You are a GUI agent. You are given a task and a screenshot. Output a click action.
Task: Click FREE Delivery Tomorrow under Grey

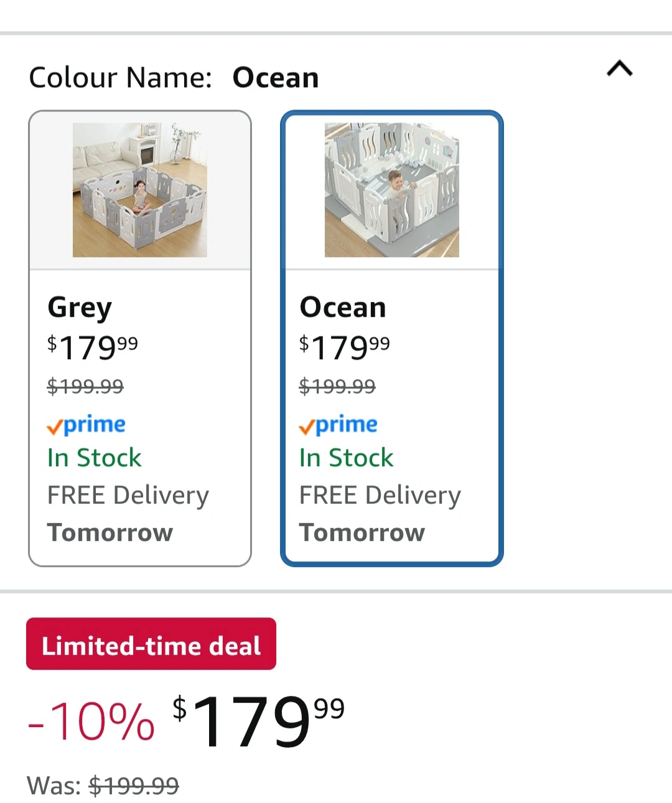pos(128,514)
